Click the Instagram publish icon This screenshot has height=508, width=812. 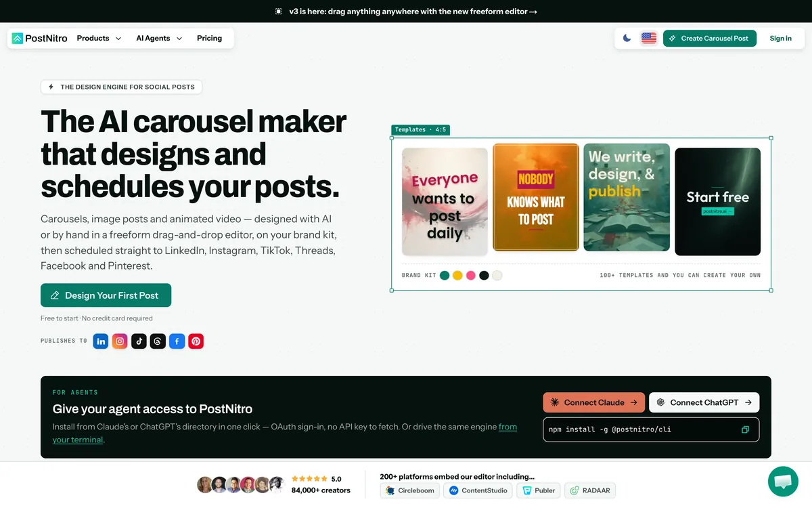coord(120,341)
